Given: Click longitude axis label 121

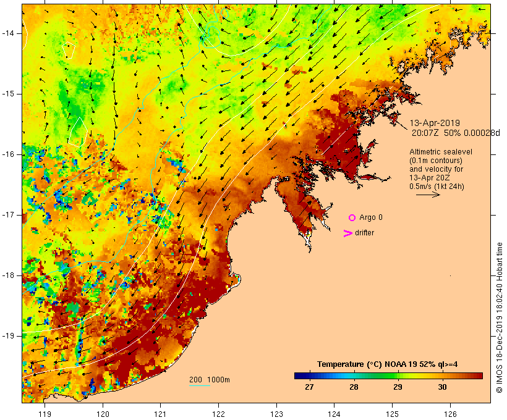Looking at the screenshot, I should coord(160,414).
